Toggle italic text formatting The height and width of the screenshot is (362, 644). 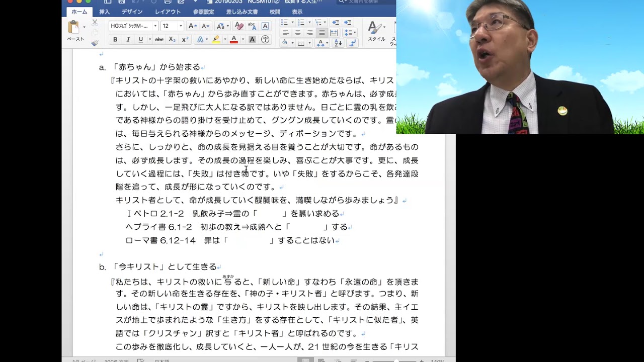tap(128, 39)
